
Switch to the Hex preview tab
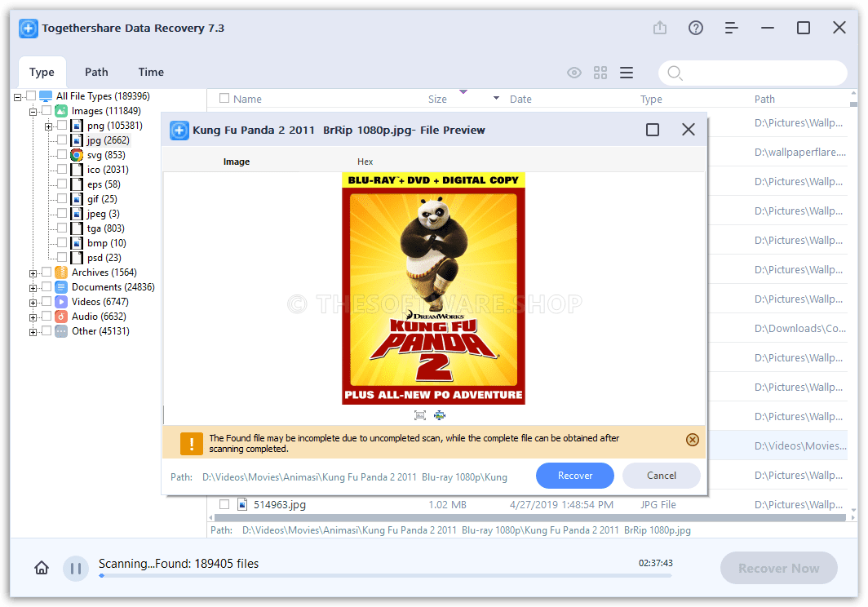[x=365, y=162]
